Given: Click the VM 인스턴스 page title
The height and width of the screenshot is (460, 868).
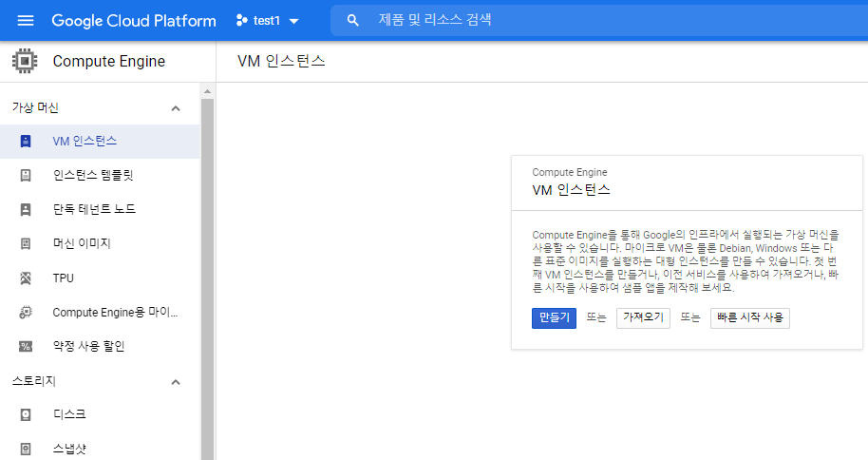Looking at the screenshot, I should (x=281, y=61).
